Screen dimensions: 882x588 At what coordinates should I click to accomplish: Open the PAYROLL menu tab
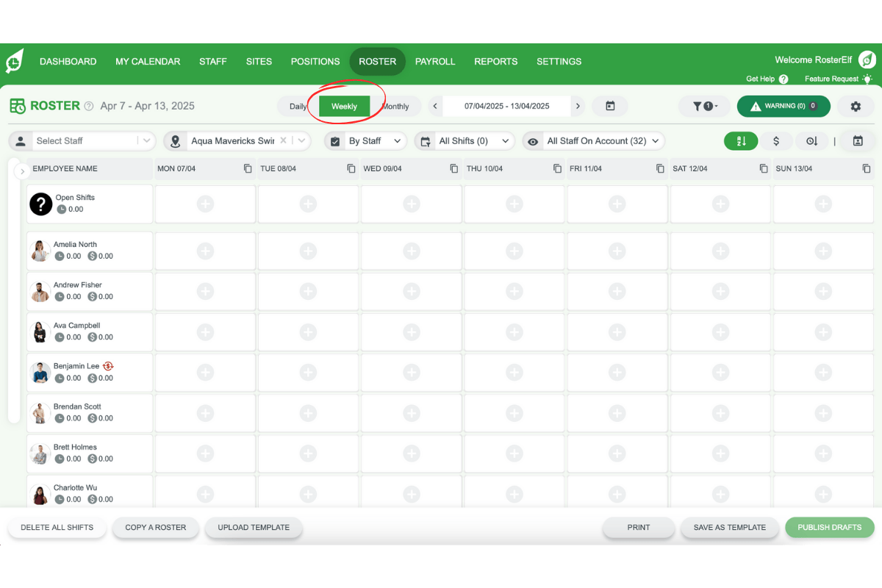click(435, 62)
